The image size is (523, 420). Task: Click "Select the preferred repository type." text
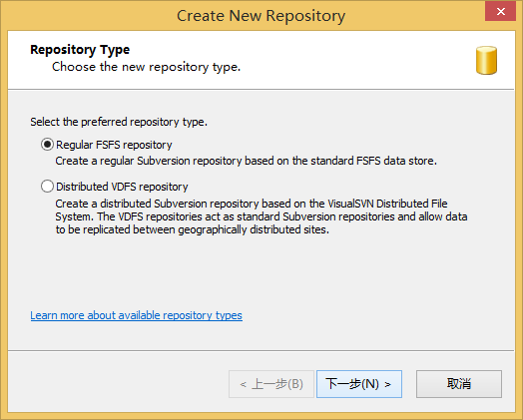point(119,122)
